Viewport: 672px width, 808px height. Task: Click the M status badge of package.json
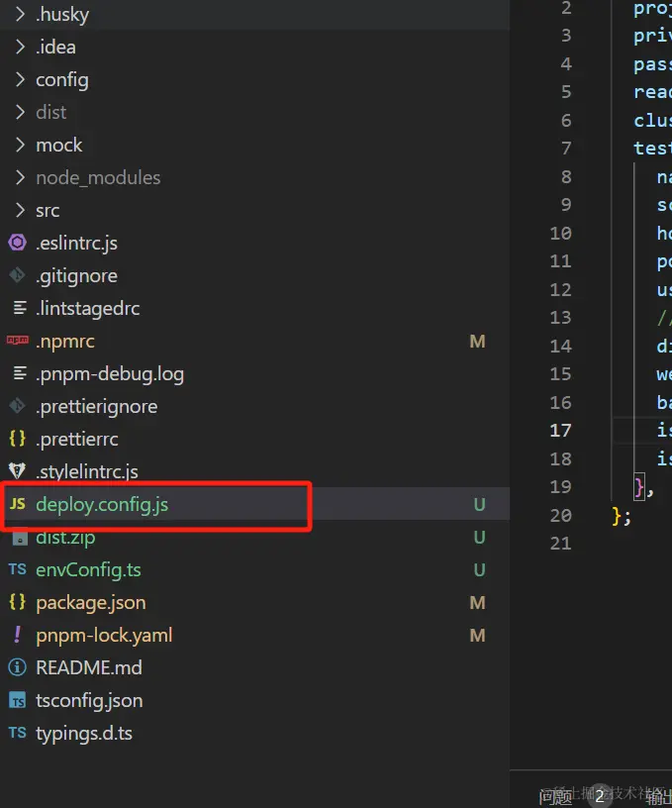477,602
